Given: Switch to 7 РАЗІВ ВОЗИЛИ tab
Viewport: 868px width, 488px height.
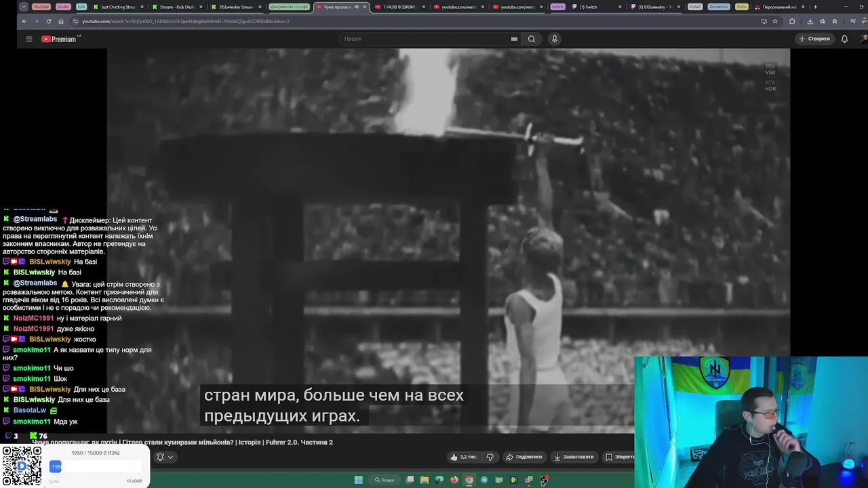Looking at the screenshot, I should 400,7.
